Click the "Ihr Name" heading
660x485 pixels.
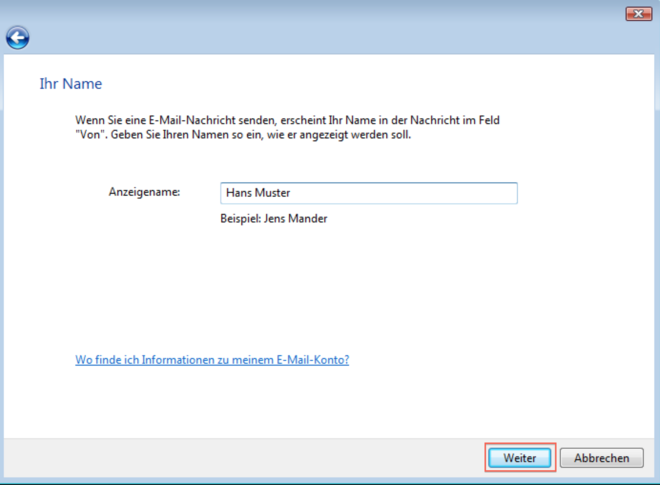[x=70, y=84]
